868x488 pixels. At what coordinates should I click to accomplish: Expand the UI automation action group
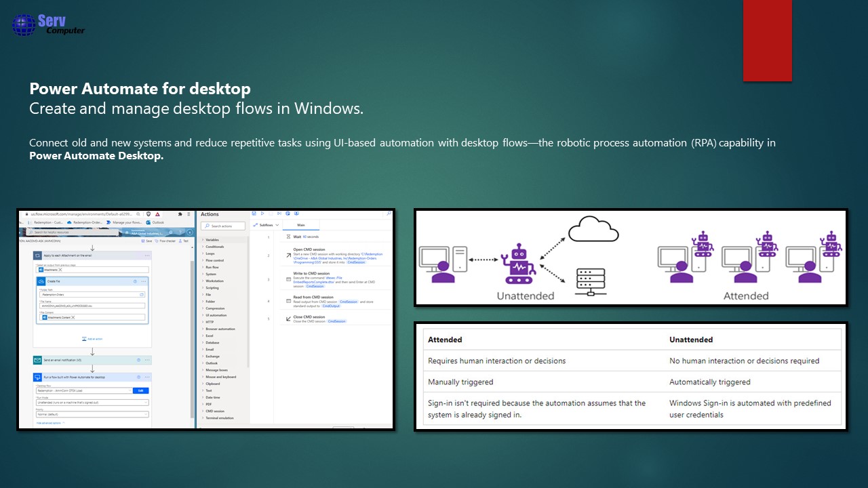[x=216, y=315]
